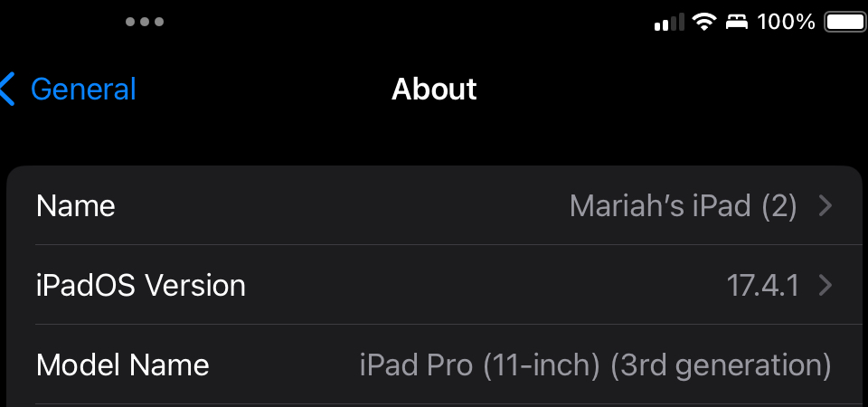Click the Mariah's iPad device name value
This screenshot has width=868, height=407.
click(660, 206)
